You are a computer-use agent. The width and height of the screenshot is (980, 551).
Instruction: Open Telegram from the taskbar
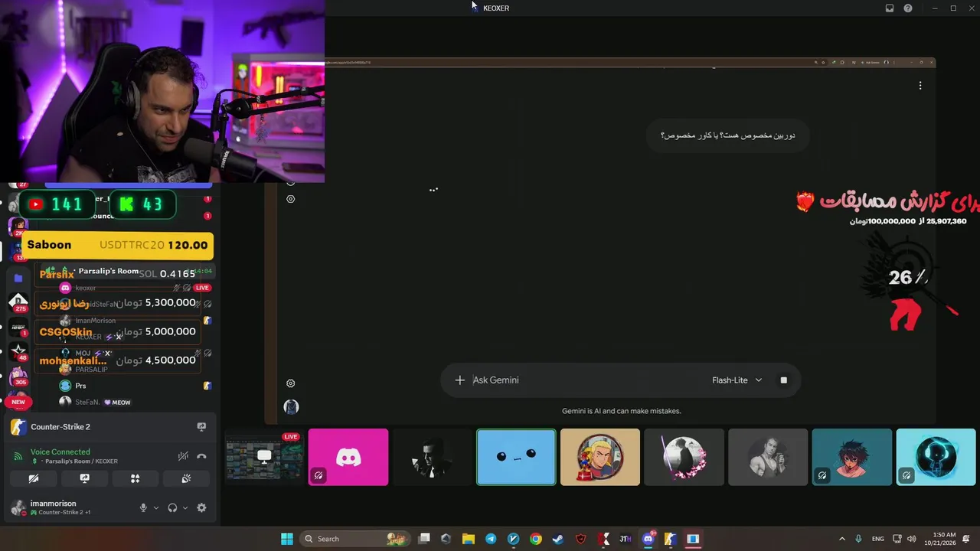click(x=491, y=539)
